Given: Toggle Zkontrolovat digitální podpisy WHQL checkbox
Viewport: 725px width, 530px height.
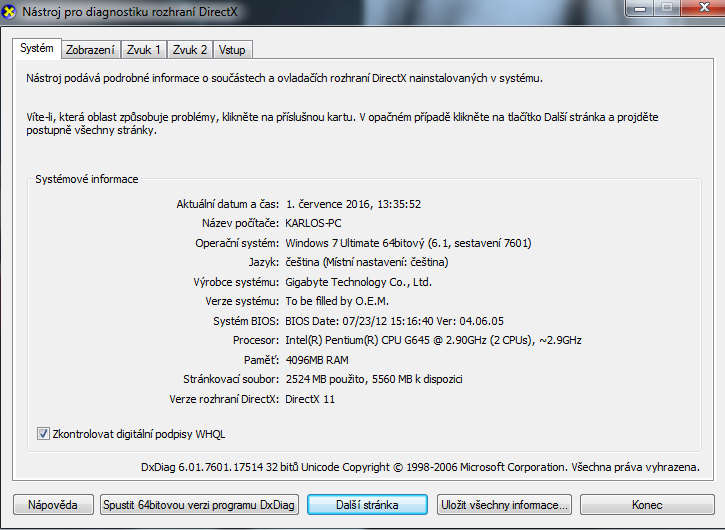Looking at the screenshot, I should click(x=43, y=434).
